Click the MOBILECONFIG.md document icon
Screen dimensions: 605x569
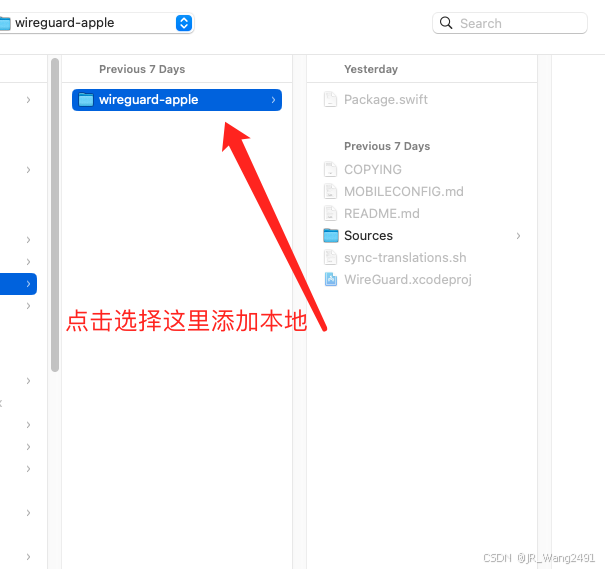pos(330,191)
